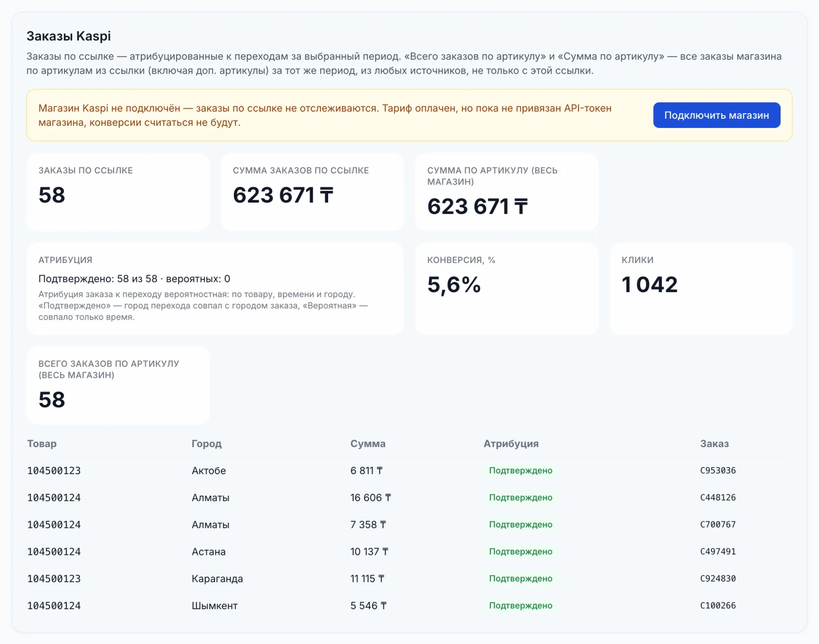Image resolution: width=819 pixels, height=644 pixels.
Task: Click the text «Подтверждено: 58 из 58»
Action: point(98,279)
